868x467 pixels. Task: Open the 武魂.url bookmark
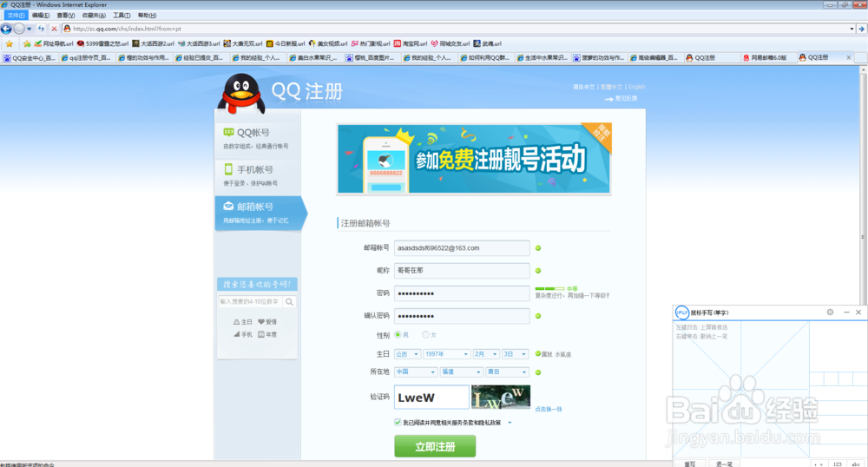click(x=488, y=43)
